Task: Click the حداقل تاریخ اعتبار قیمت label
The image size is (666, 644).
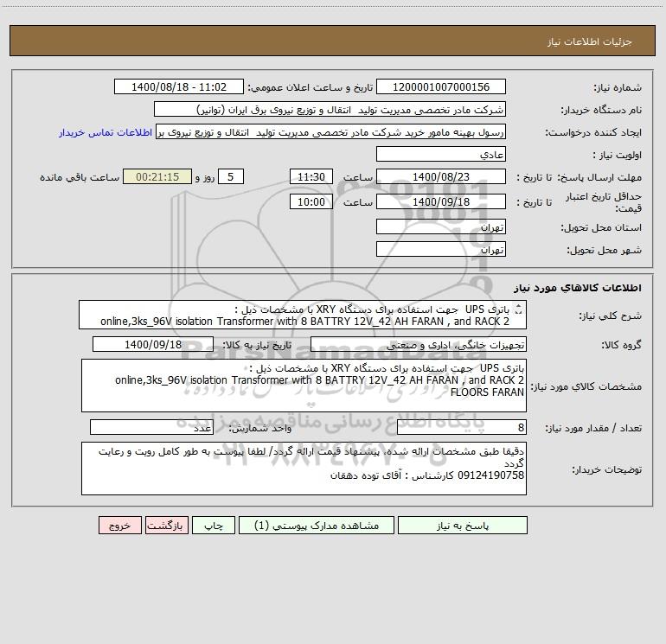Action: tap(604, 202)
